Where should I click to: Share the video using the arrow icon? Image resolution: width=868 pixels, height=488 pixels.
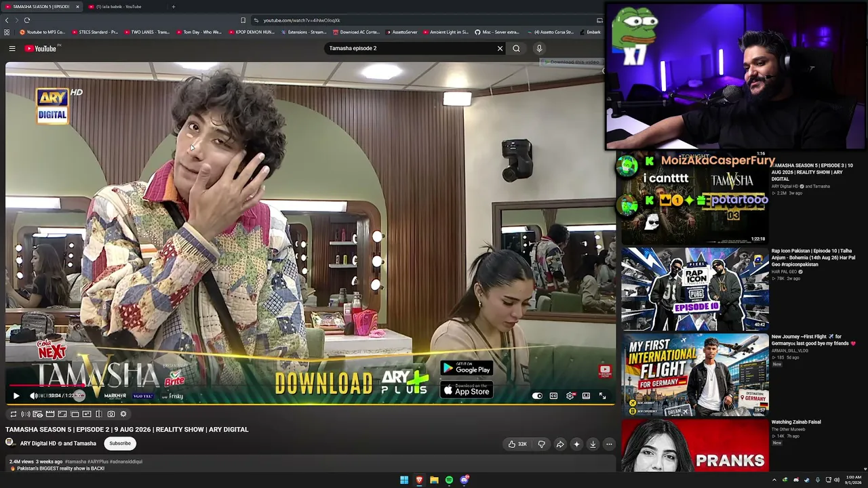560,444
